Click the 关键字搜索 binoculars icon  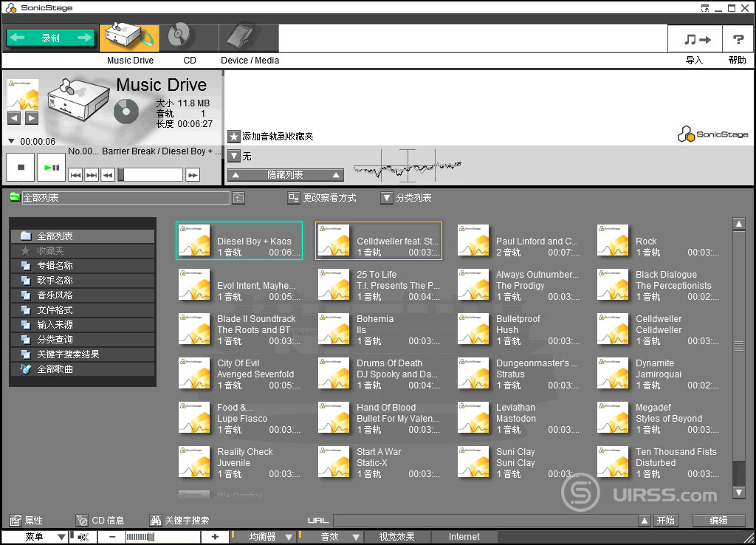tap(155, 521)
